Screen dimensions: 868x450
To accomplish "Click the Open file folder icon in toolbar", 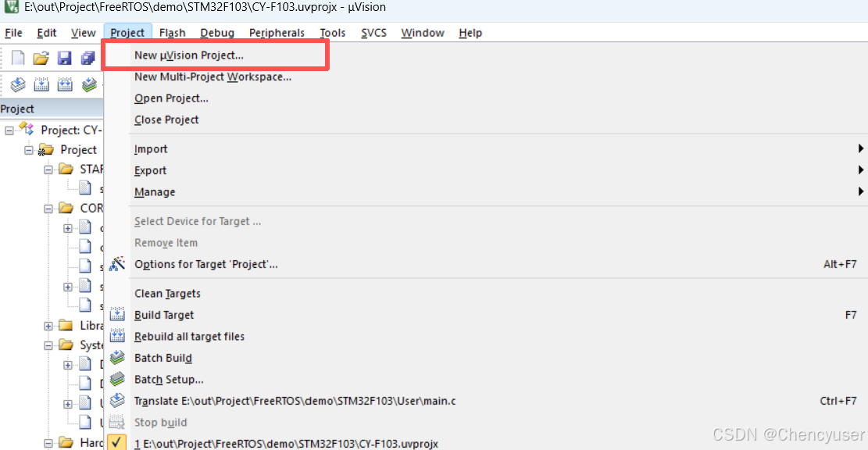I will tap(41, 58).
